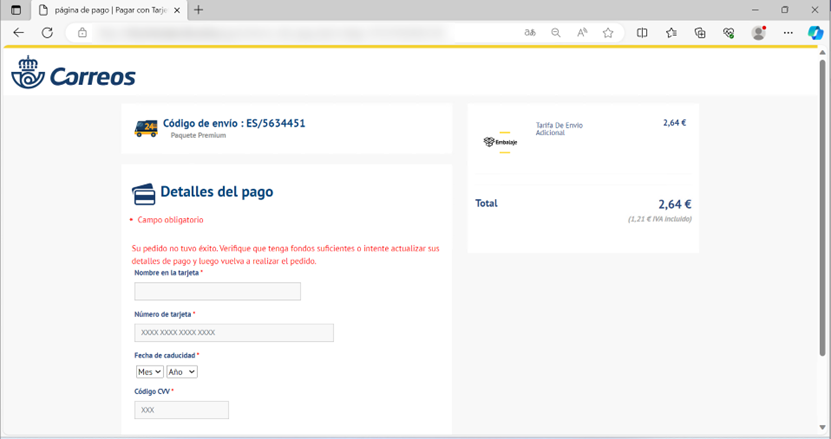Open the tab actions menu button

pos(15,10)
